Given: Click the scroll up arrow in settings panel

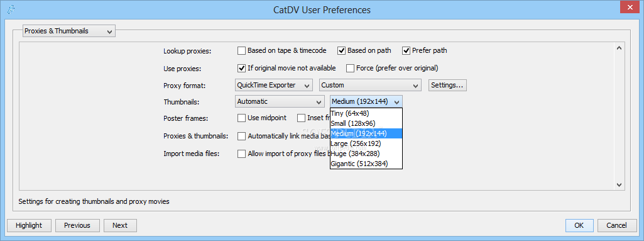Looking at the screenshot, I should [619, 48].
